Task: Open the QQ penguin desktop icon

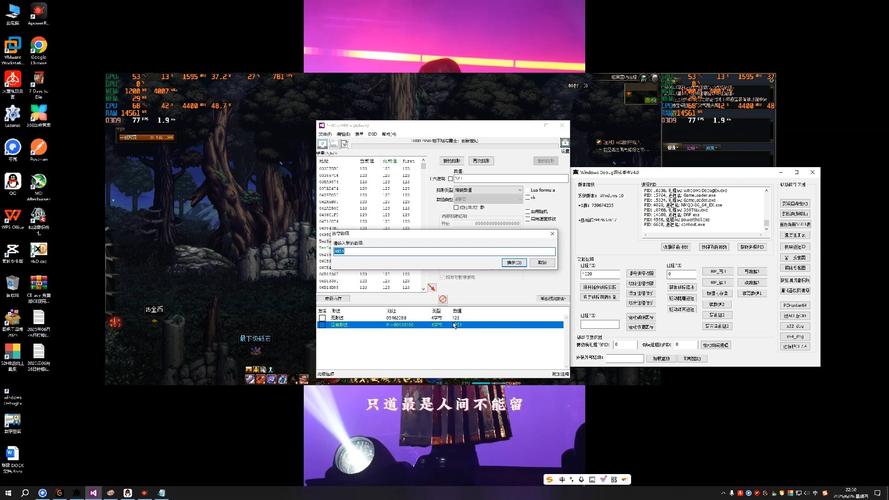Action: click(12, 182)
